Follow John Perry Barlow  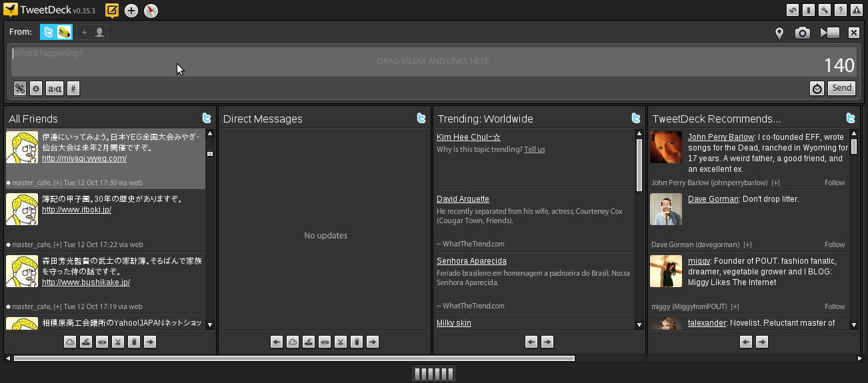click(835, 183)
